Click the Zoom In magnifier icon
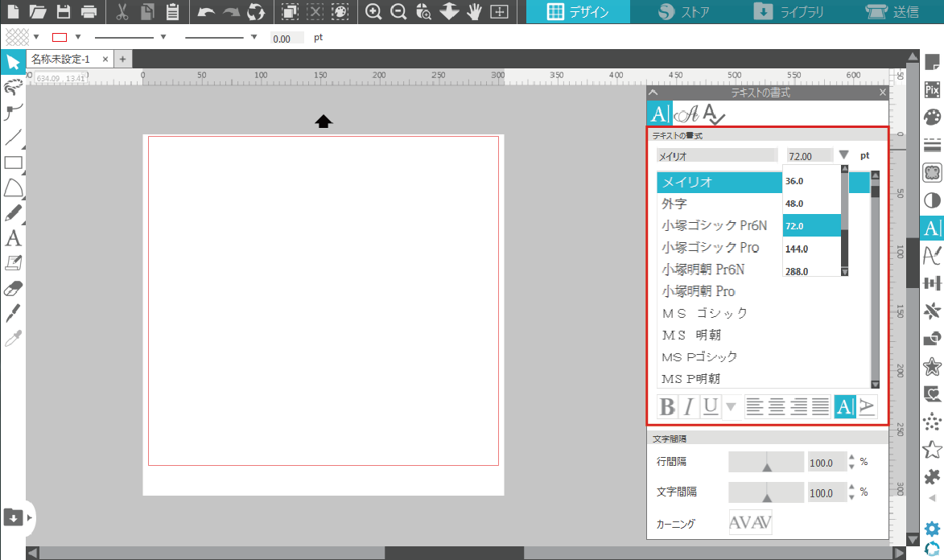The image size is (944, 560). point(373,11)
